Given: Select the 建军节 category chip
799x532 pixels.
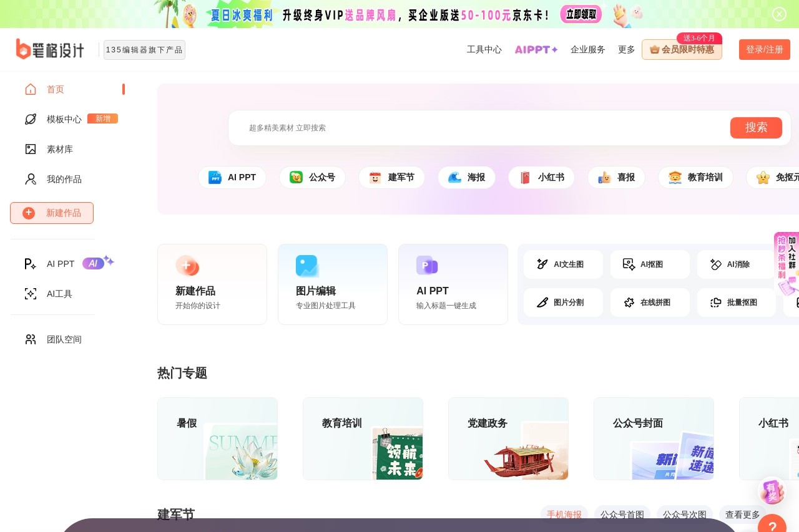Looking at the screenshot, I should tap(391, 178).
